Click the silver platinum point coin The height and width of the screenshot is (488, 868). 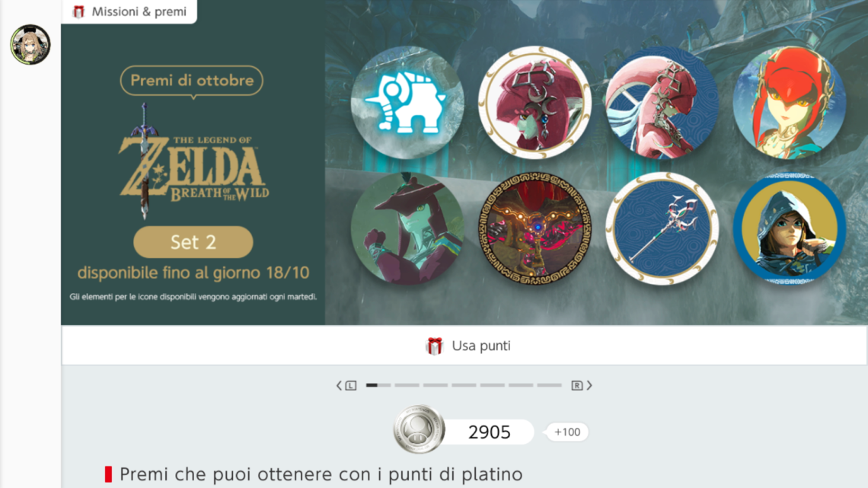(419, 429)
